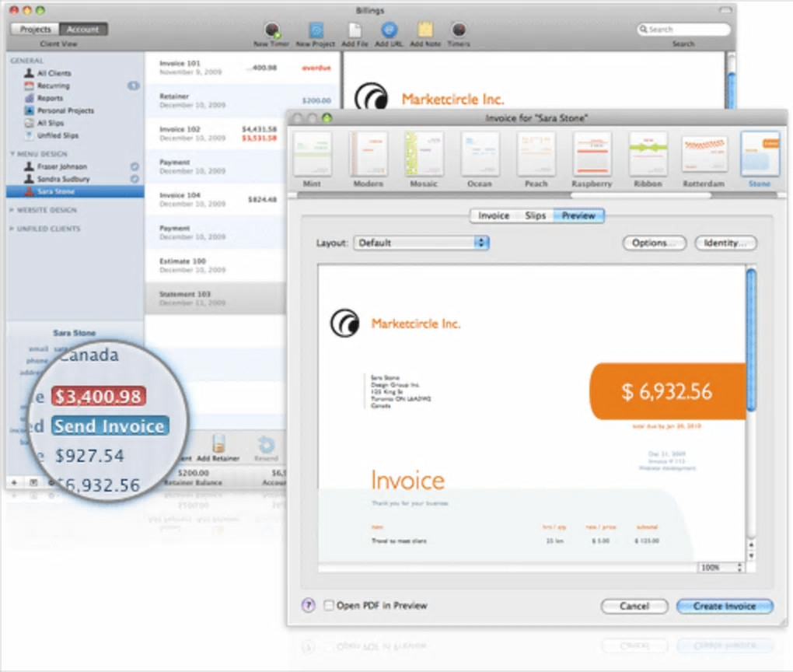This screenshot has width=793, height=672.
Task: Choose the Modern invoice template
Action: pos(369,160)
